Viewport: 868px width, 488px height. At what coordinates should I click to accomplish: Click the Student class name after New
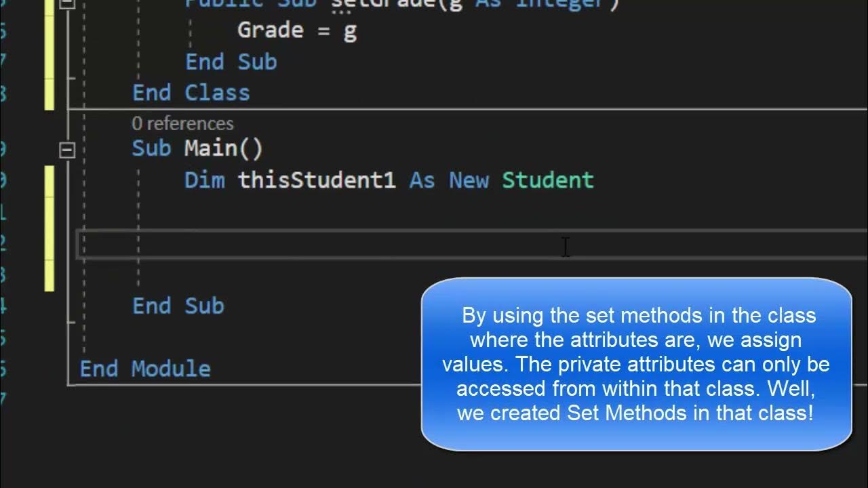547,180
